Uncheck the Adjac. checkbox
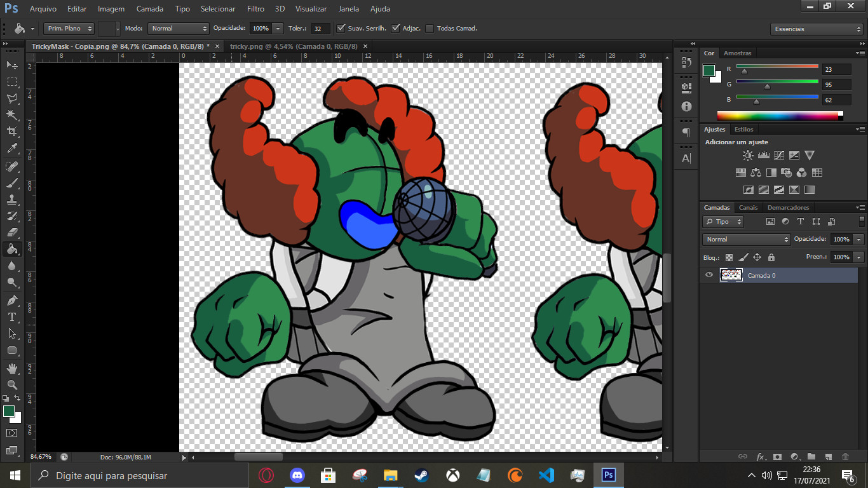Screen dimensions: 868x488 tap(396, 29)
